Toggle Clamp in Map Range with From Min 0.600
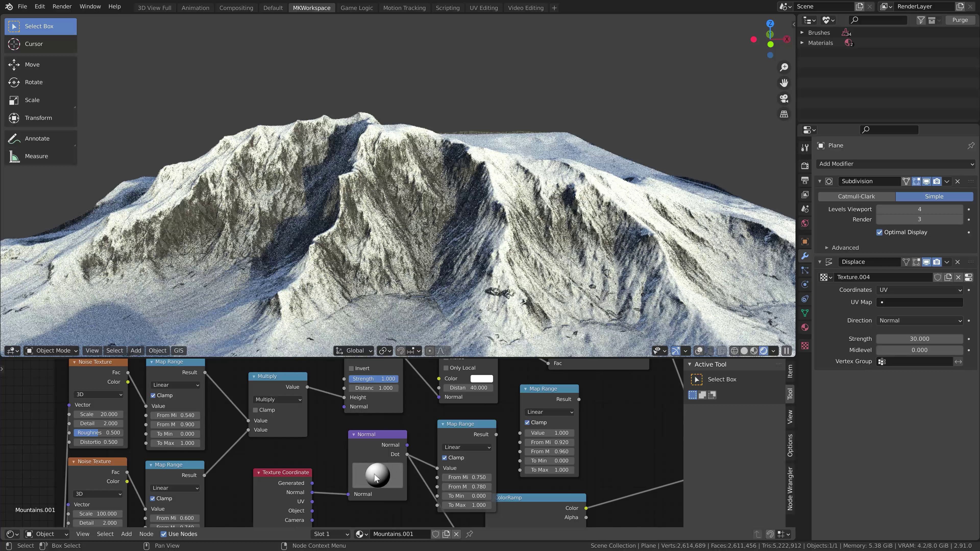The width and height of the screenshot is (980, 551). pyautogui.click(x=153, y=498)
